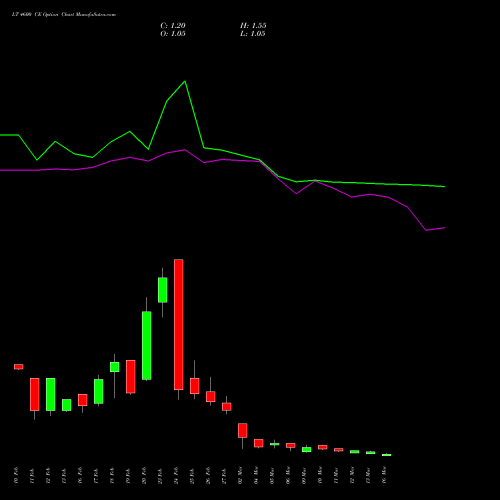Select the '13 Feb' date label
The height and width of the screenshot is (500, 500).
65,475
